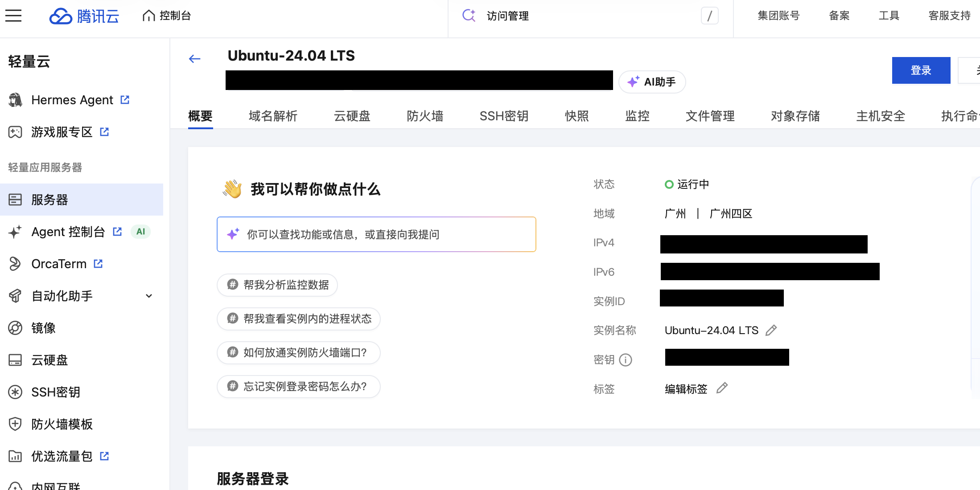Open 游戏服专区 external link icon

(x=104, y=132)
